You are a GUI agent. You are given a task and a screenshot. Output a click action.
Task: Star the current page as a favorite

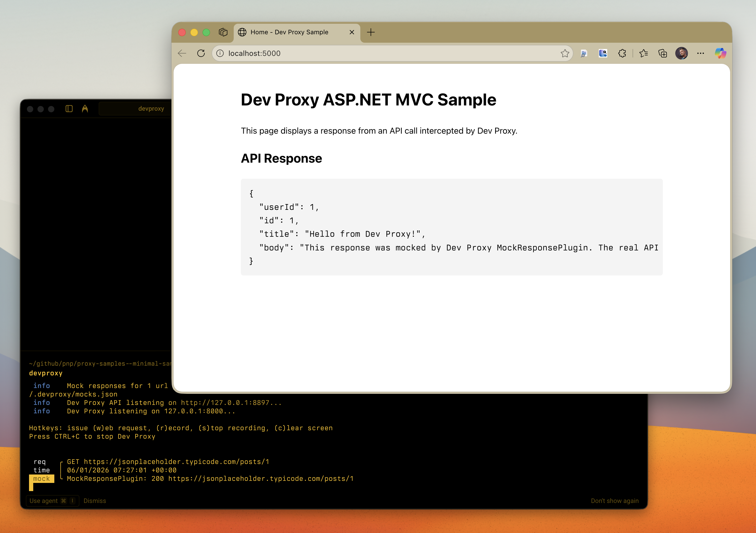pos(565,53)
